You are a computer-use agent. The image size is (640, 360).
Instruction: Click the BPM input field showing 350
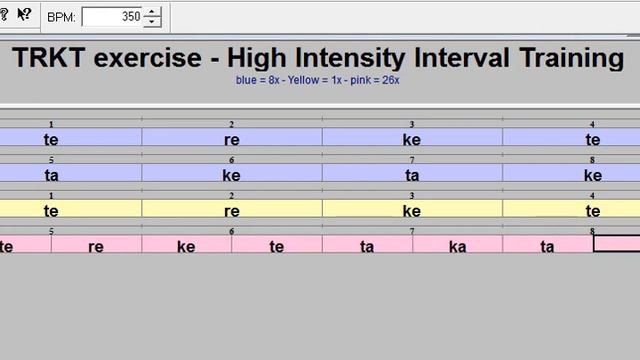(112, 17)
